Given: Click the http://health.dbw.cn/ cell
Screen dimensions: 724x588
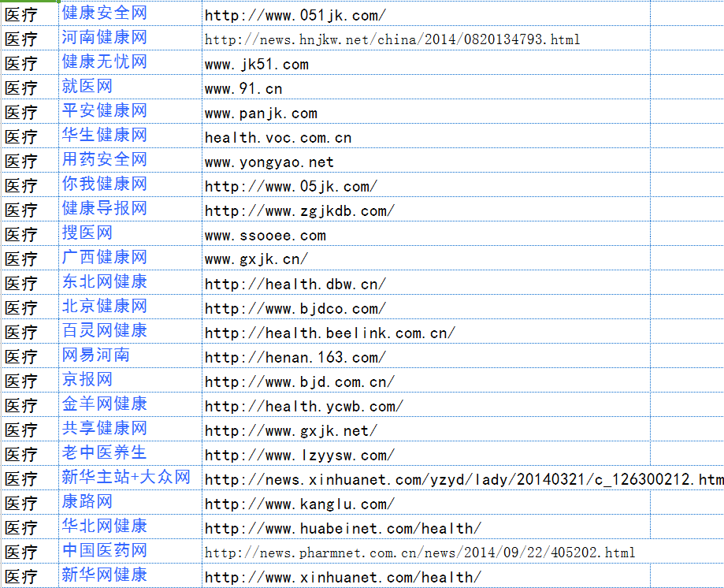Looking at the screenshot, I should coord(426,282).
